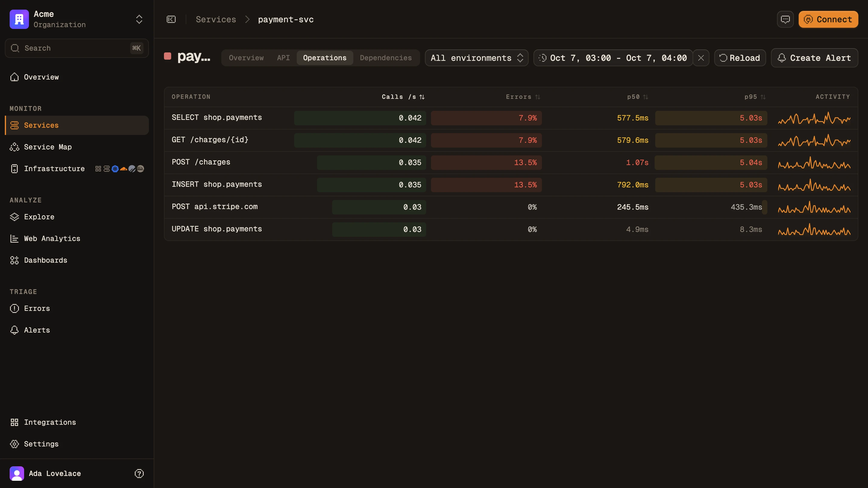868x488 pixels.
Task: Click the Reload button
Action: [740, 58]
